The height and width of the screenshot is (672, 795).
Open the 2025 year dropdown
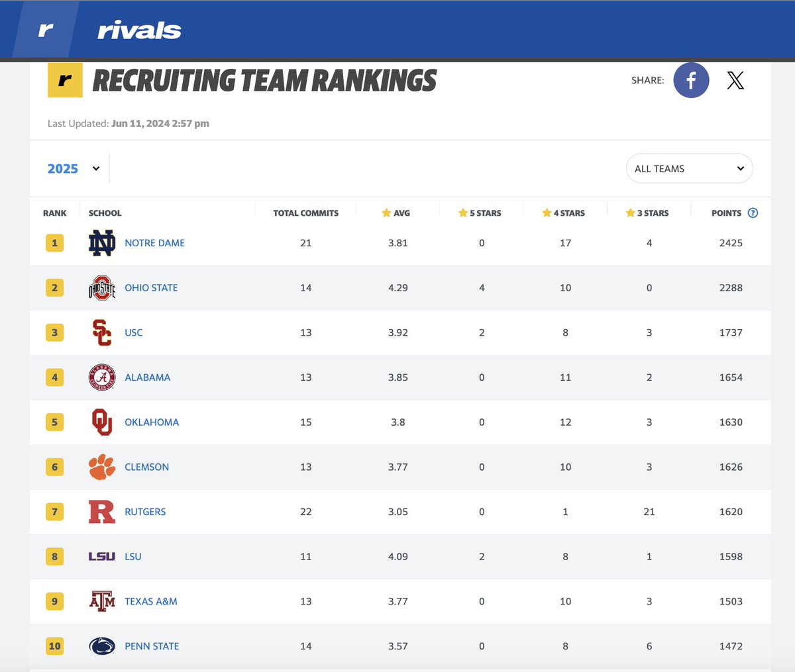tap(74, 168)
